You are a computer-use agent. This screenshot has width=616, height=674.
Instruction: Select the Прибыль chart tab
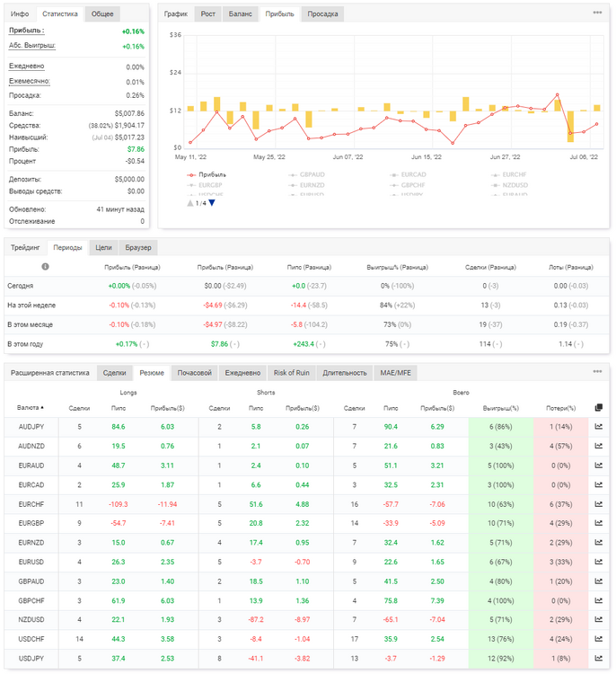(x=279, y=13)
